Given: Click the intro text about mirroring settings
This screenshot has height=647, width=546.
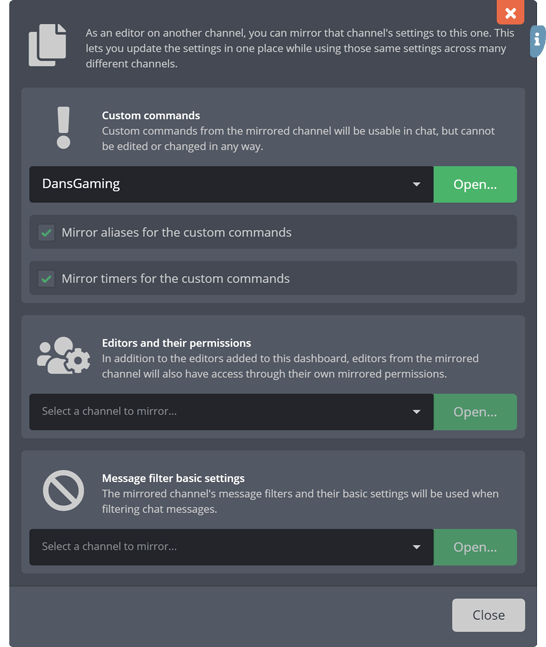Looking at the screenshot, I should click(x=300, y=48).
